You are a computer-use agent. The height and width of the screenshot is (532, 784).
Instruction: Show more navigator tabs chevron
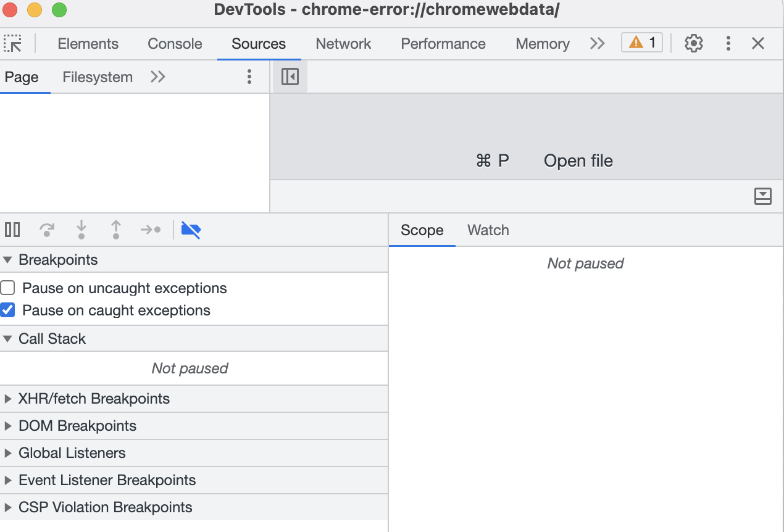158,77
